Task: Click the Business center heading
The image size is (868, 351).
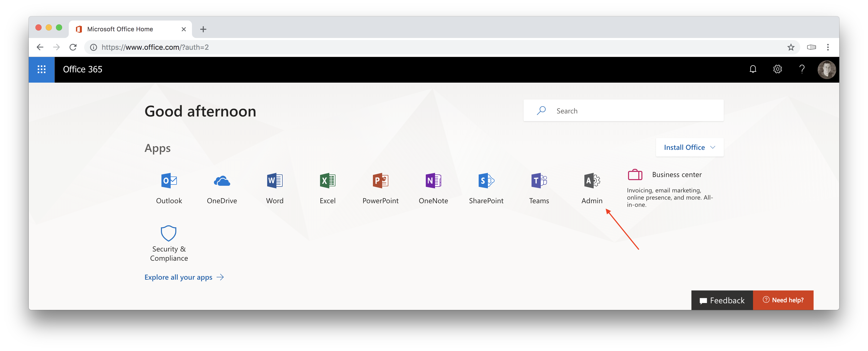Action: click(x=677, y=174)
